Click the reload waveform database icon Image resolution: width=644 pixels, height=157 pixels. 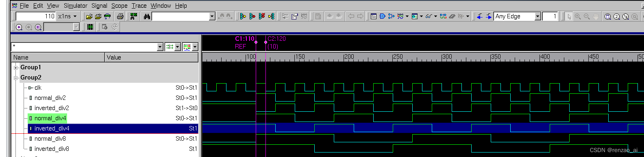tap(107, 16)
